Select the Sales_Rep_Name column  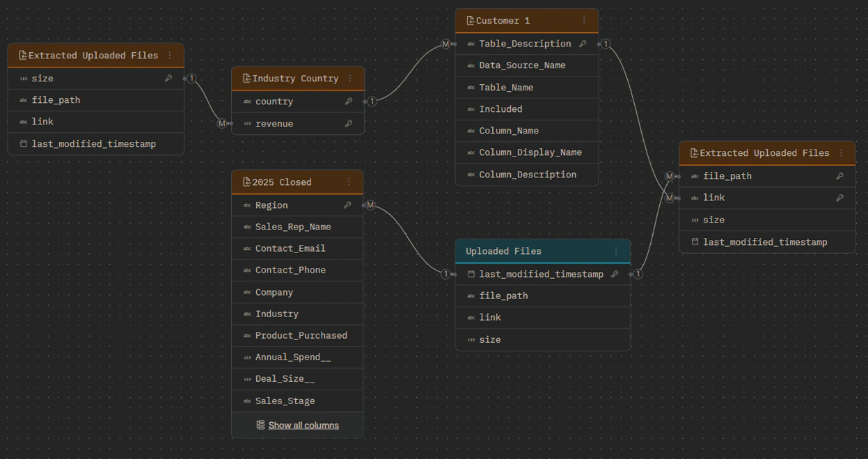pyautogui.click(x=297, y=227)
